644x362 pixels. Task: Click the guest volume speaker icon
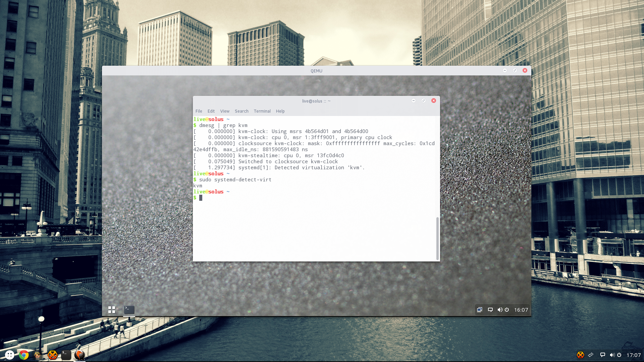click(x=500, y=310)
